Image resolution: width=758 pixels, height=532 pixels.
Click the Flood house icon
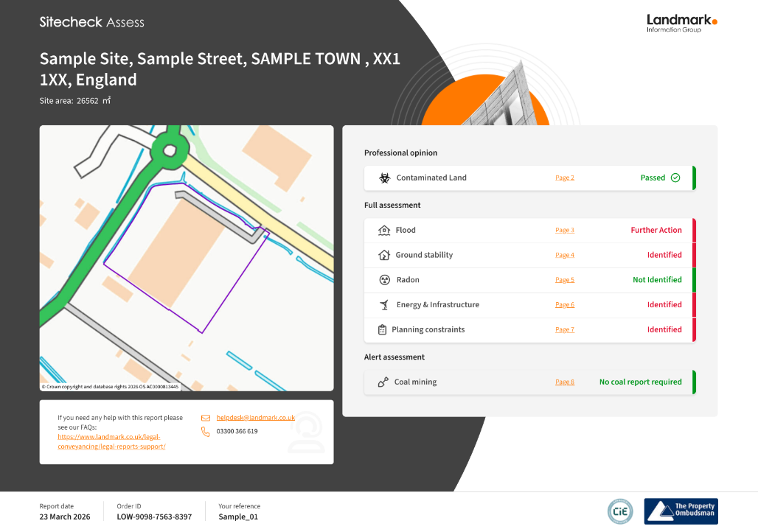click(383, 230)
